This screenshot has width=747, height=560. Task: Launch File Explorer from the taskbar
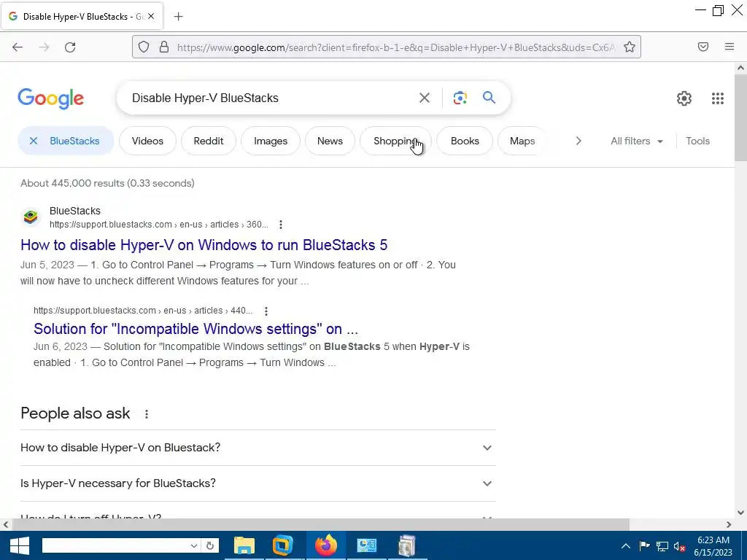tap(244, 545)
